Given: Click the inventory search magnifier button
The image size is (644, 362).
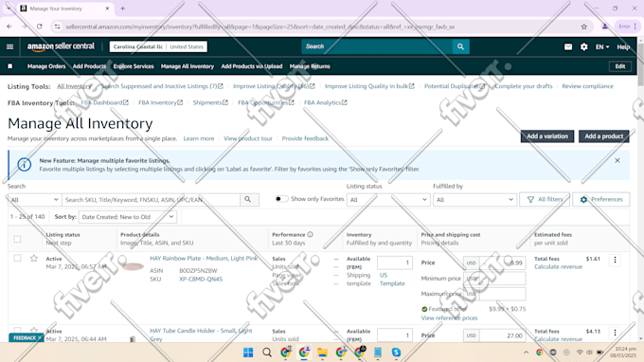Looking at the screenshot, I should coord(248,200).
